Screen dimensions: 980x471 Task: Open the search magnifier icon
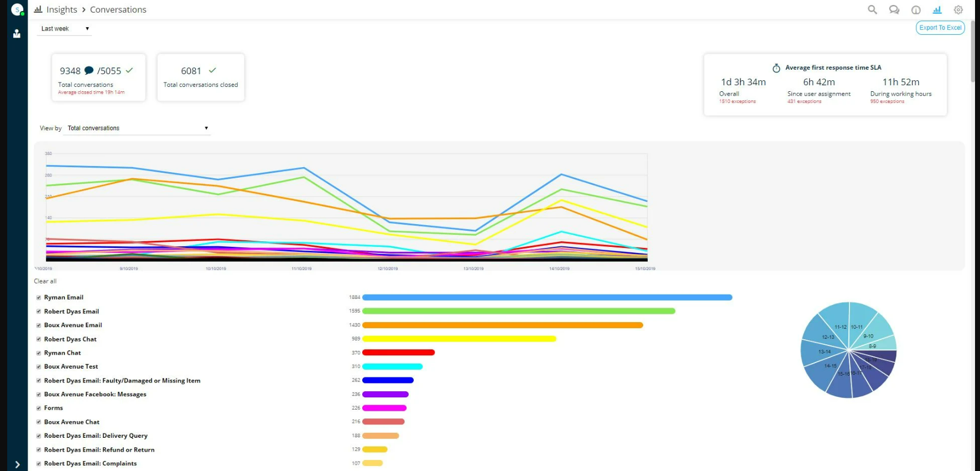coord(872,9)
